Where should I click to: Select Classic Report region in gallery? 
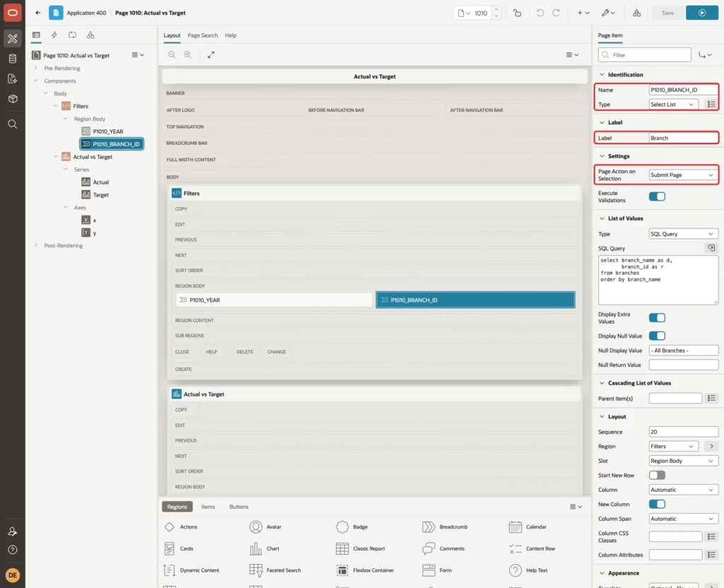tap(361, 548)
